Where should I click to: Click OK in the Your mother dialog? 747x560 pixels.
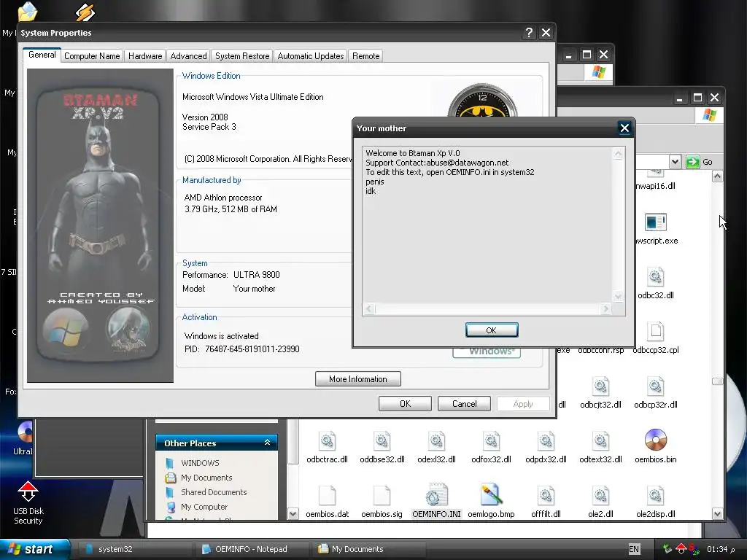click(491, 330)
